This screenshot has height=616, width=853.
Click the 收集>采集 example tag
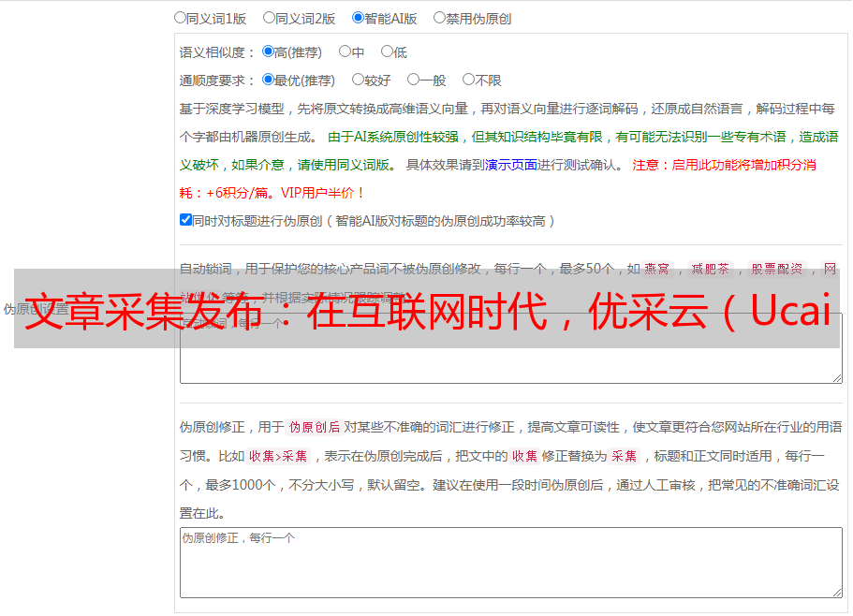coord(278,456)
